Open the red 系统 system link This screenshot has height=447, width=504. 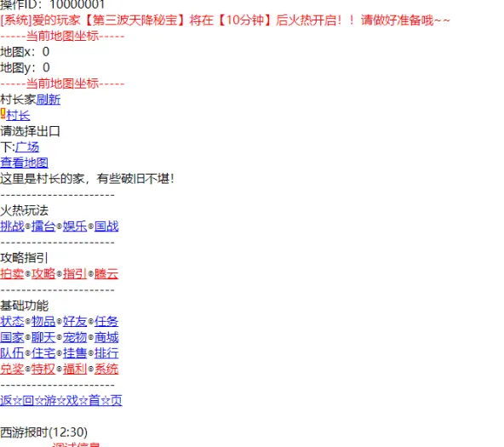pyautogui.click(x=106, y=369)
